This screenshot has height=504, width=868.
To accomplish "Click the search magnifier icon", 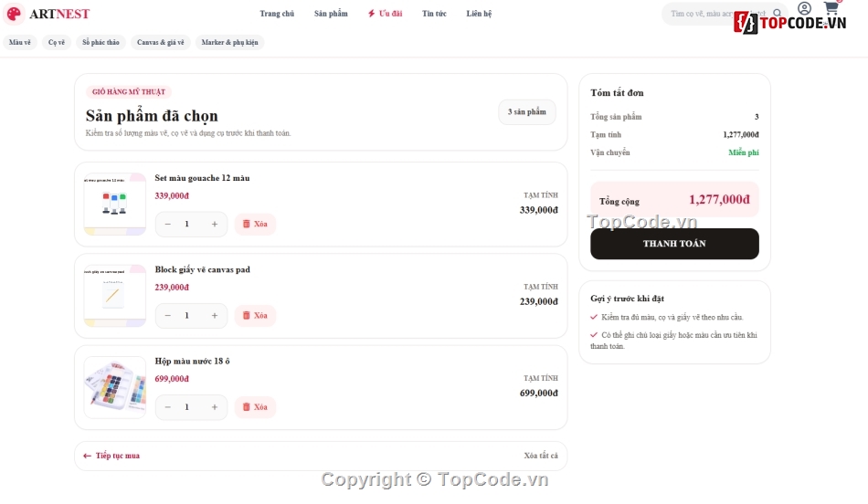I will click(778, 14).
